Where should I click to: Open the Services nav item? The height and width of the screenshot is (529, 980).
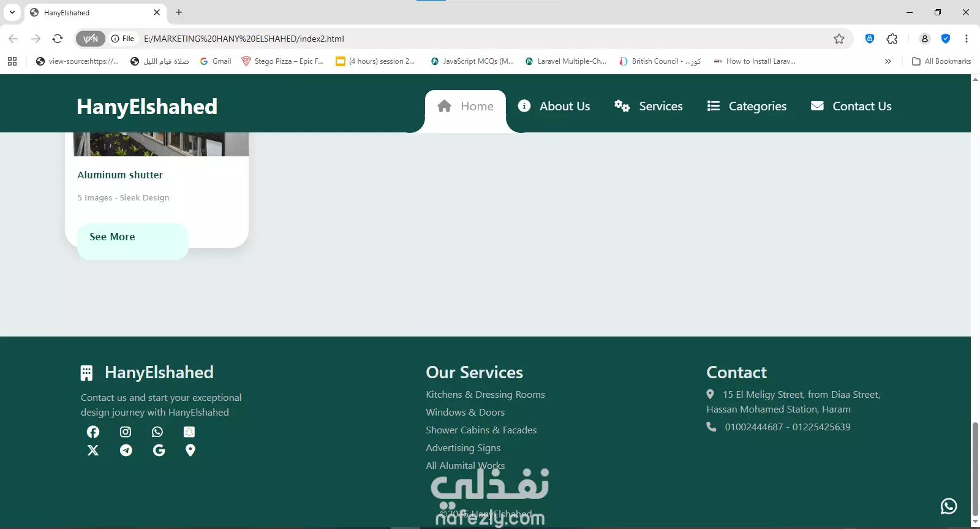tap(649, 106)
